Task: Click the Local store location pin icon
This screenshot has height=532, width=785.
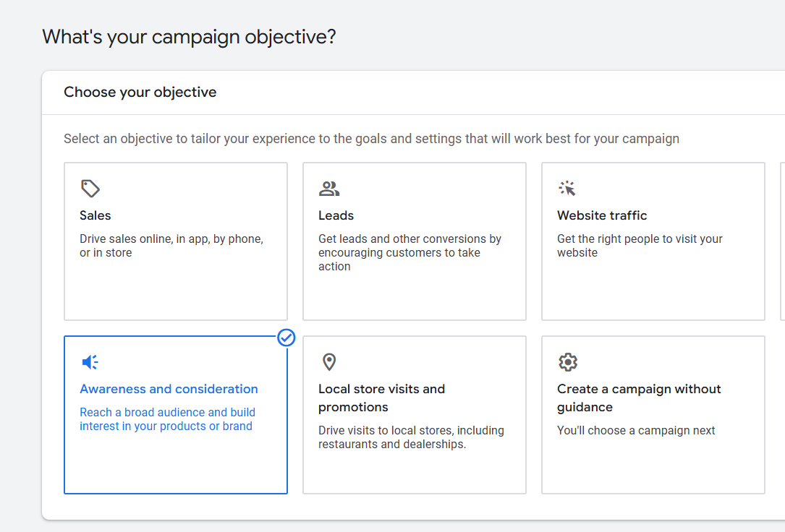Action: (329, 362)
